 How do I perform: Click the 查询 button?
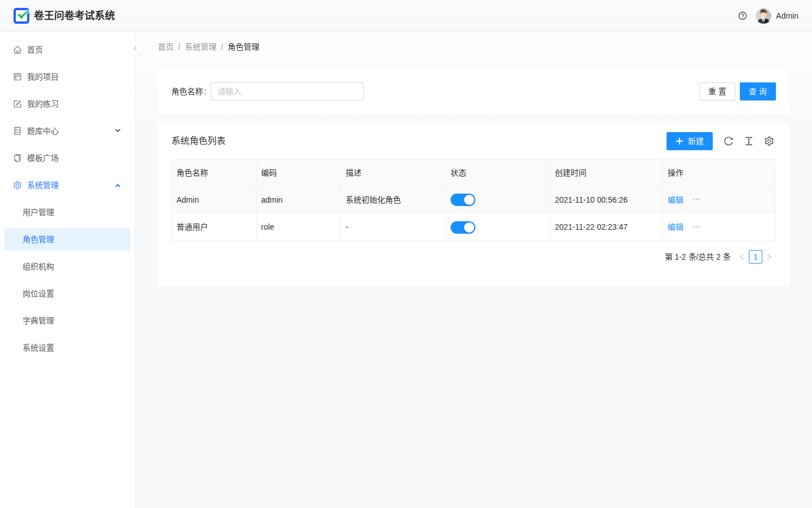(x=758, y=91)
